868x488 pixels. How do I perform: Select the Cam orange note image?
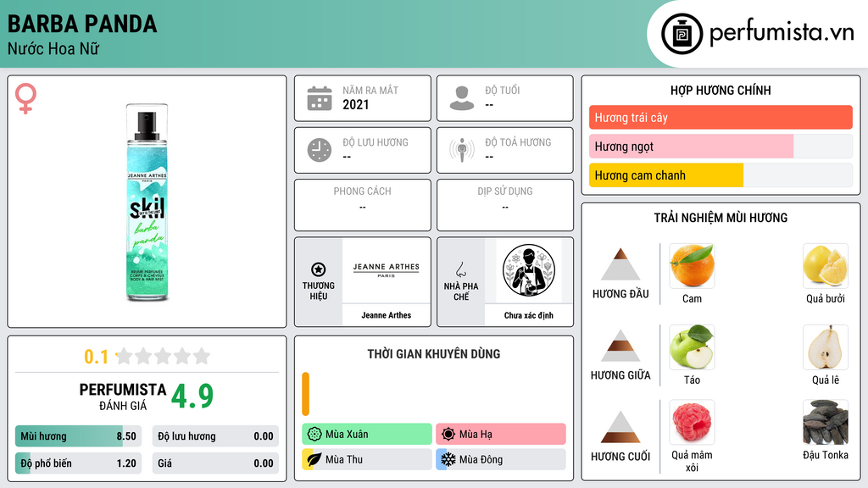692,265
